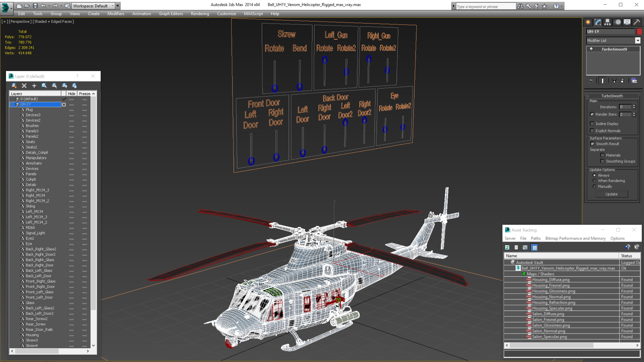Image resolution: width=644 pixels, height=362 pixels.
Task: Click the Perspective viewport label
Action: coord(20,21)
